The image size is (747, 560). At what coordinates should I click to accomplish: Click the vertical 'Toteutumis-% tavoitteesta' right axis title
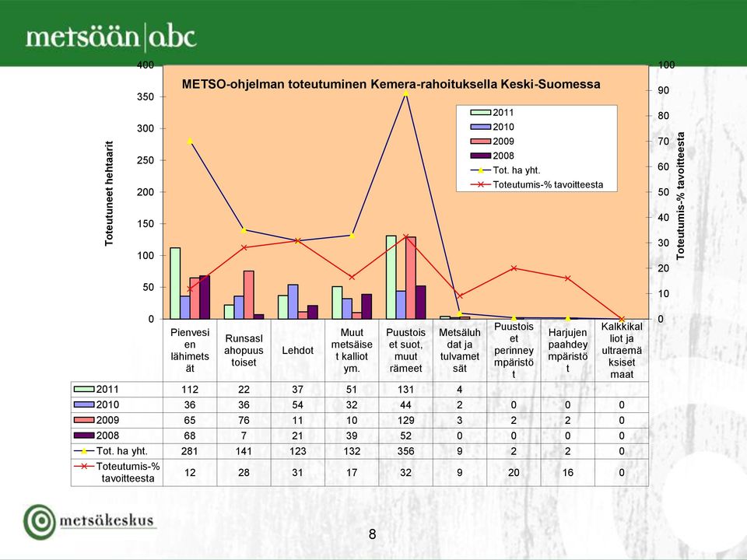[680, 196]
